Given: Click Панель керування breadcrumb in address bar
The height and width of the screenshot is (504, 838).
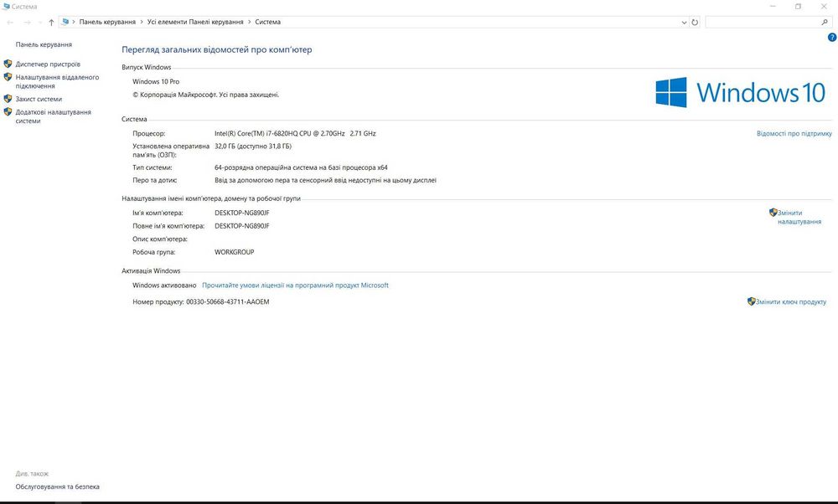Looking at the screenshot, I should click(x=107, y=22).
